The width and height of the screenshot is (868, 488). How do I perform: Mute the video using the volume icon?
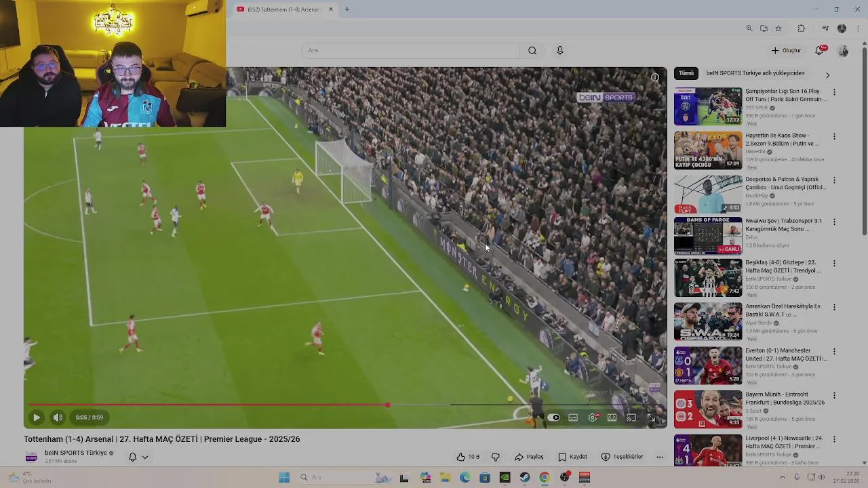point(58,418)
